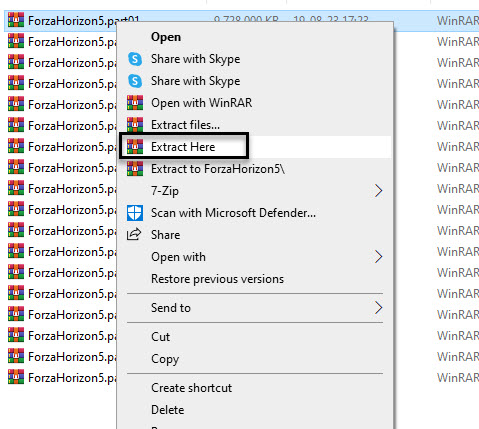Select Delete in the context menu
The height and width of the screenshot is (429, 479).
[x=167, y=410]
